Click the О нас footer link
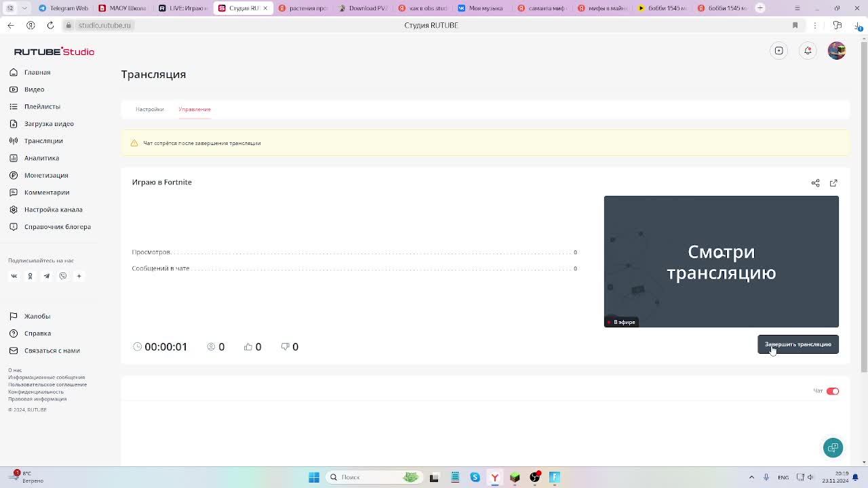Screen dimensions: 868x488 point(15,370)
